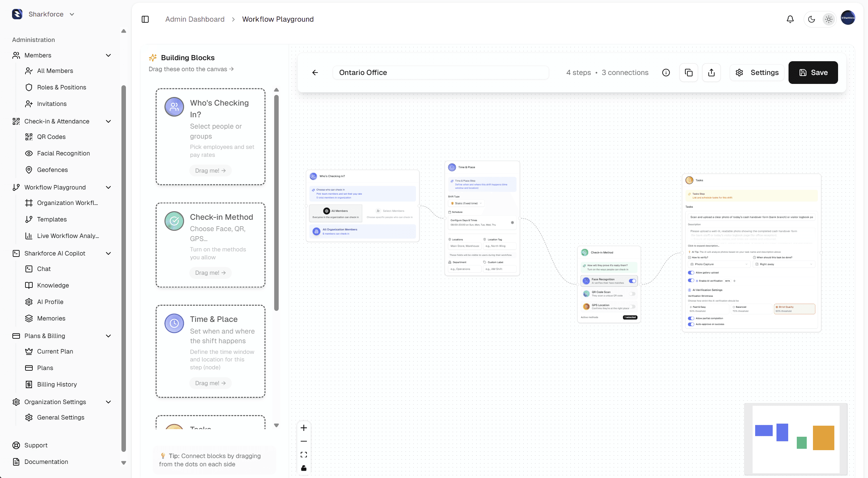Open the Right away timing dropdown
Screen dimensions: 868x478
click(784, 264)
